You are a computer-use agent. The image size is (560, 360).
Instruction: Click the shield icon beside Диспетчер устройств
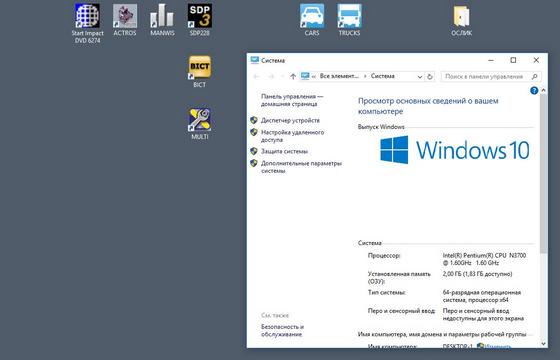(x=254, y=120)
